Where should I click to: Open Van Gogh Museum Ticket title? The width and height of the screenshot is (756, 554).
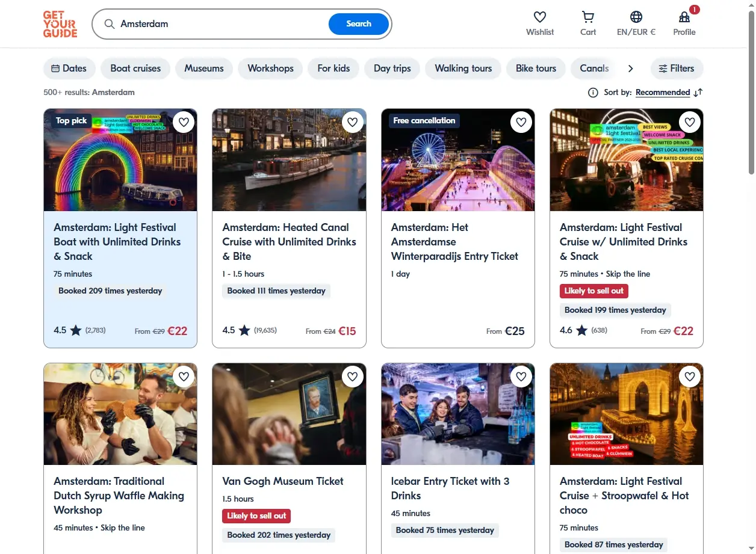click(283, 481)
